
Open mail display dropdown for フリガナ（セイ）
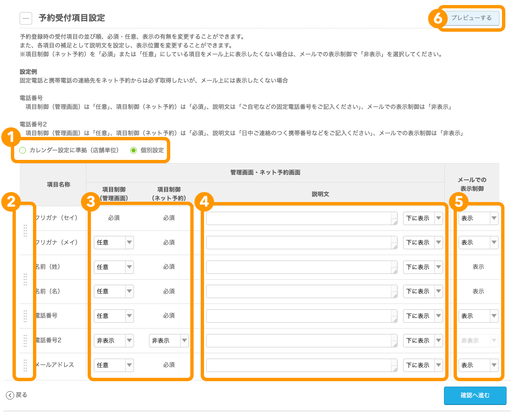pyautogui.click(x=478, y=218)
